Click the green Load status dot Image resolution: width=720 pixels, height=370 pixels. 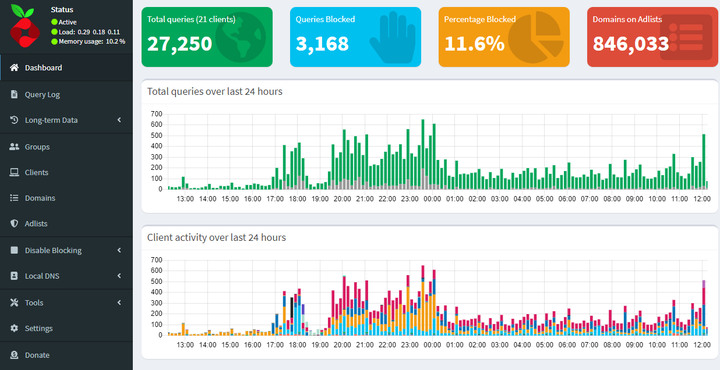coord(55,32)
